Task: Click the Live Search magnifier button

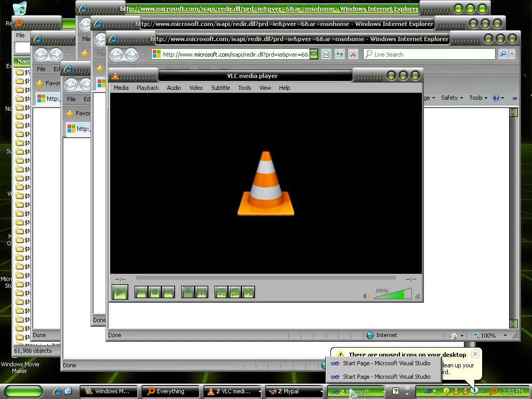Action: click(x=503, y=54)
